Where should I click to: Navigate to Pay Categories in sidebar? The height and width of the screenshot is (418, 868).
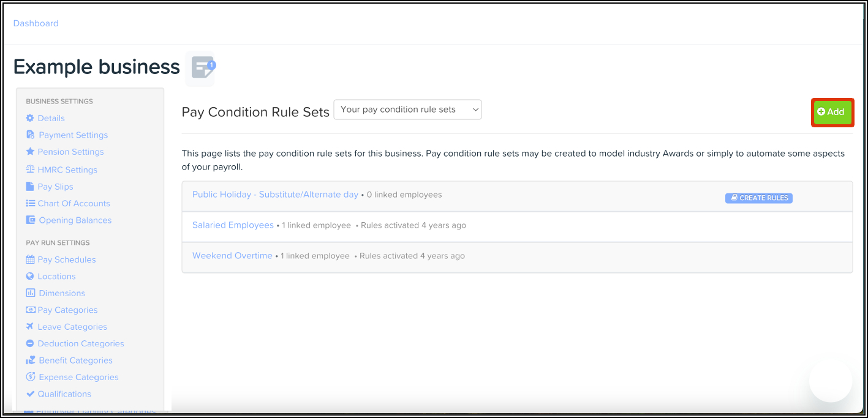click(67, 310)
